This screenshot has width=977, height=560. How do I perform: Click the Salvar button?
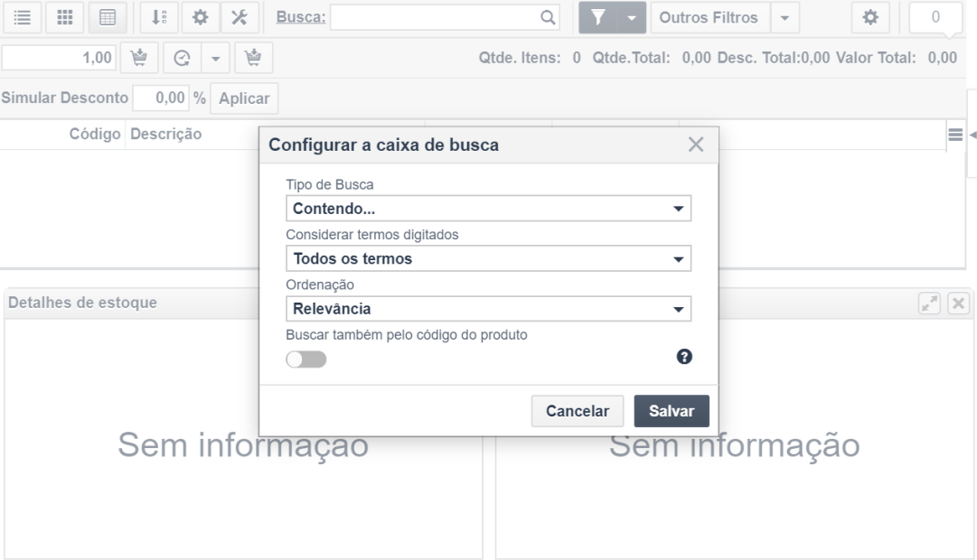672,411
